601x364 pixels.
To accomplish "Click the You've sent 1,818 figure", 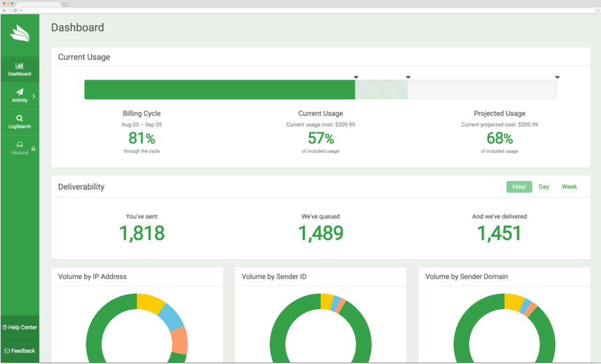I will pos(142,233).
